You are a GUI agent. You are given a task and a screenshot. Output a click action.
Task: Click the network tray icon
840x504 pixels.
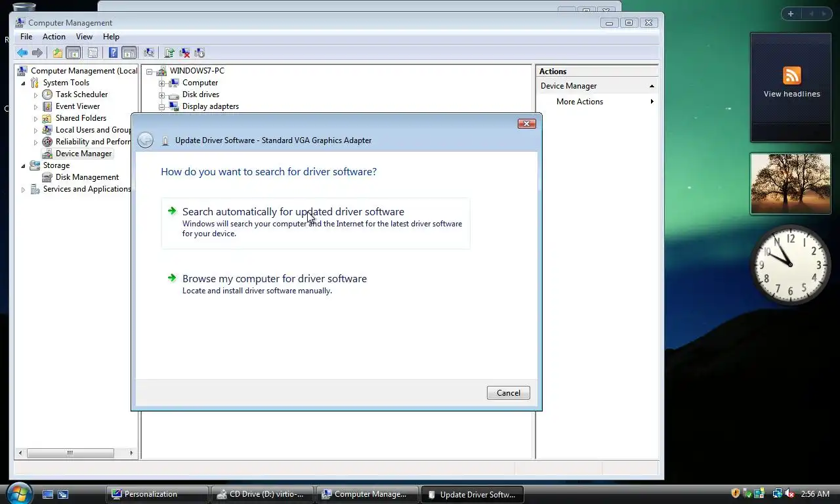pos(778,493)
